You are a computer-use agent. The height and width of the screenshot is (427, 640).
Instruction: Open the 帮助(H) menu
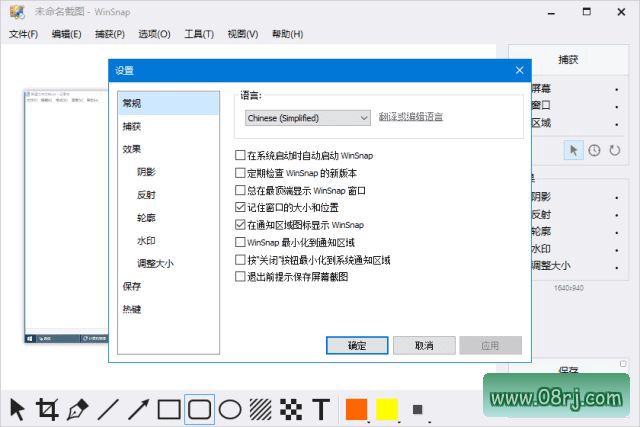click(x=288, y=34)
